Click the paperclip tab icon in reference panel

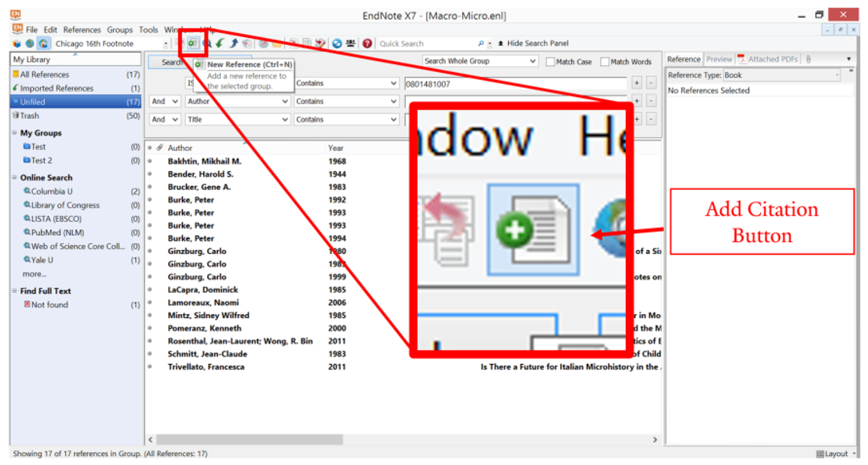point(808,59)
